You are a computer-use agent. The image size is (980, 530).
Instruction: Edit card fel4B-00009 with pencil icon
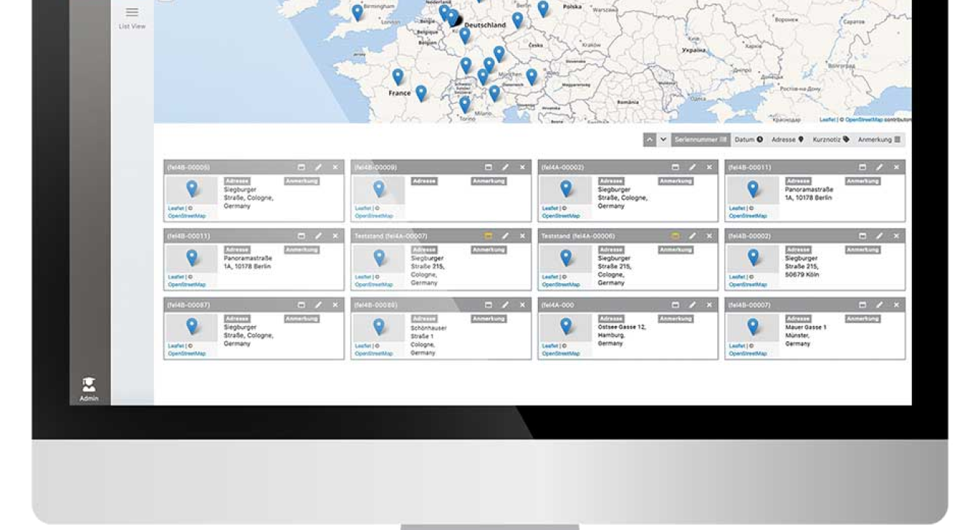point(505,168)
